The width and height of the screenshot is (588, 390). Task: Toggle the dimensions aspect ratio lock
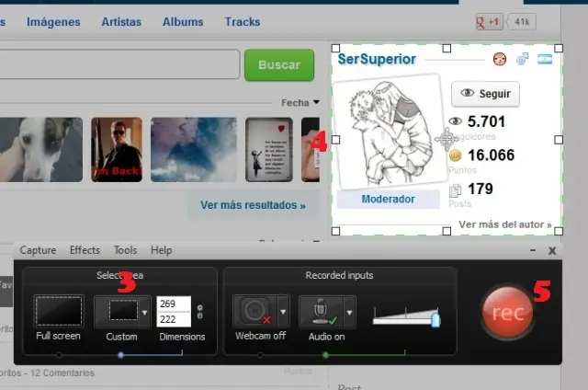pos(200,312)
